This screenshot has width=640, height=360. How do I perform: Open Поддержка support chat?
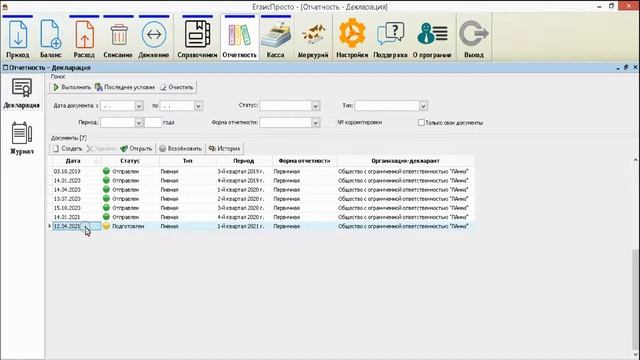(390, 38)
